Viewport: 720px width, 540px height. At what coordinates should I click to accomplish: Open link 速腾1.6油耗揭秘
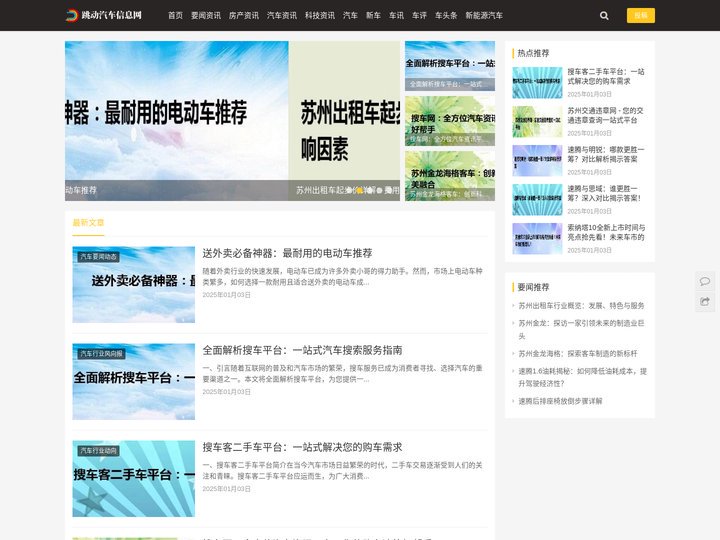(x=583, y=377)
